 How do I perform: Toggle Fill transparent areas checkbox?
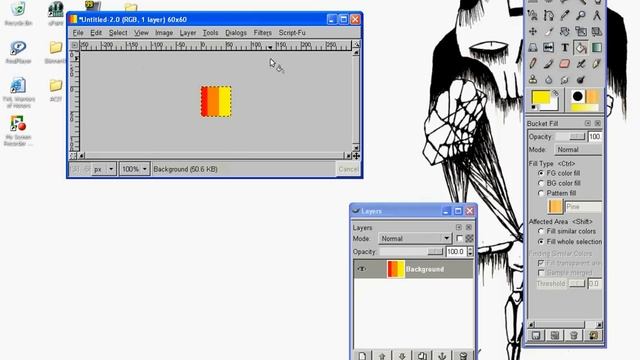coord(541,263)
